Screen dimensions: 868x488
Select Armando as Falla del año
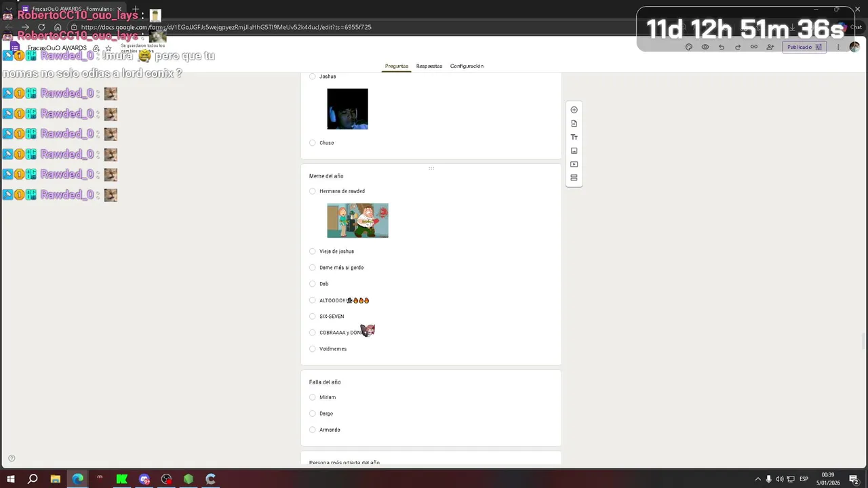click(313, 430)
